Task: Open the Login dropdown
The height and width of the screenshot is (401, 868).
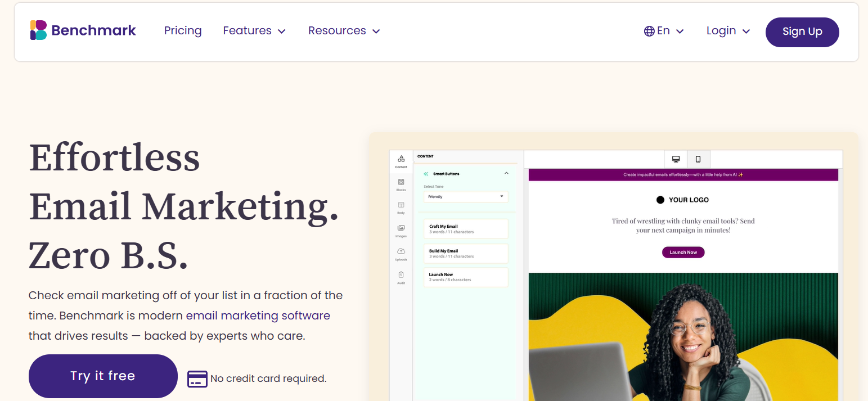Action: (728, 31)
